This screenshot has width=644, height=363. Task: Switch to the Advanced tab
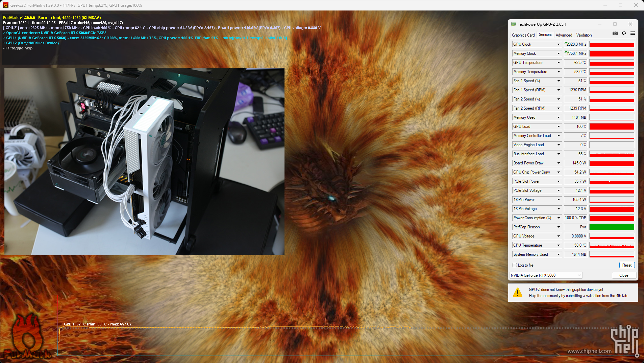[564, 35]
